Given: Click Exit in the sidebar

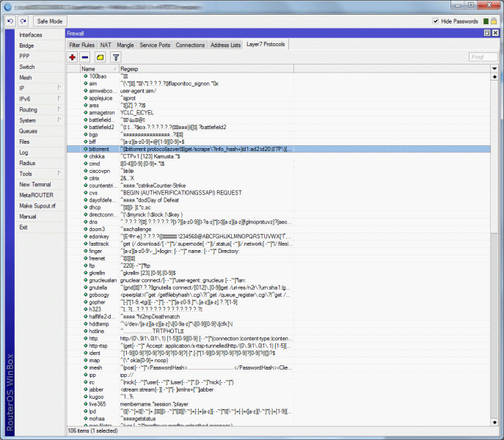Looking at the screenshot, I should [23, 227].
